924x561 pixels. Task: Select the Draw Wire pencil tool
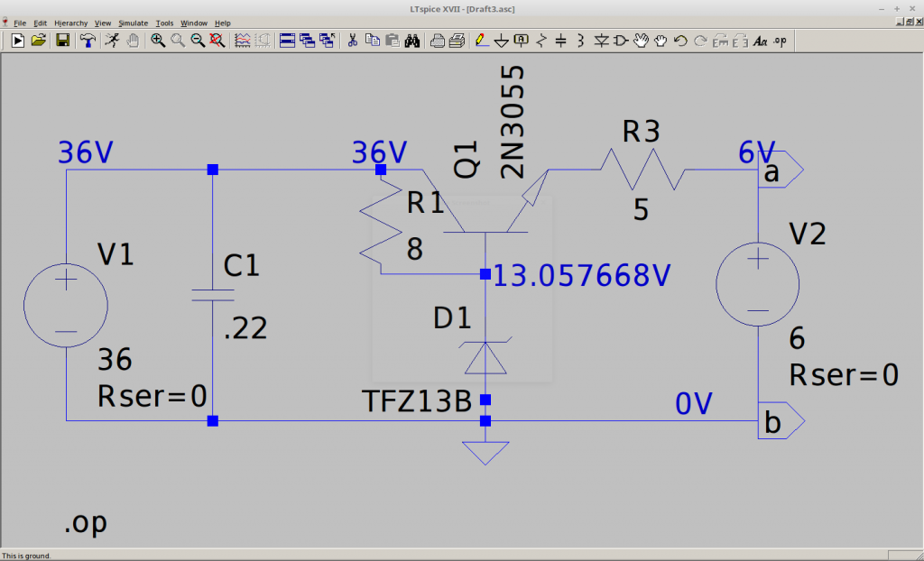click(x=481, y=40)
